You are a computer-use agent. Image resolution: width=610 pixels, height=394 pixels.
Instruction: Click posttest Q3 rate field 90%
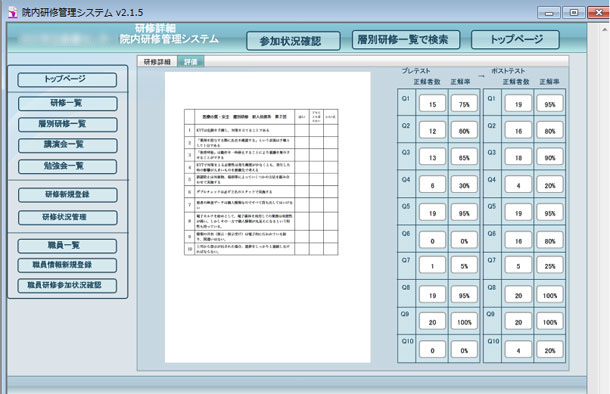click(550, 157)
